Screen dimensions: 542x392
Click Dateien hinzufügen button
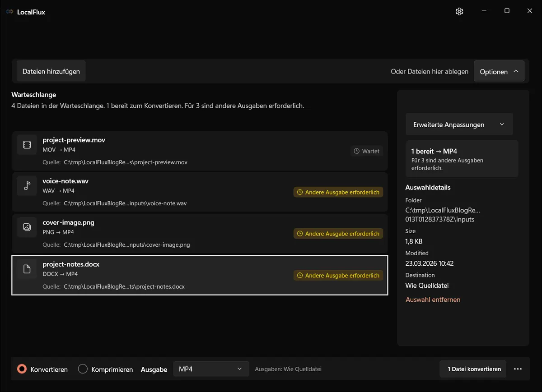51,71
